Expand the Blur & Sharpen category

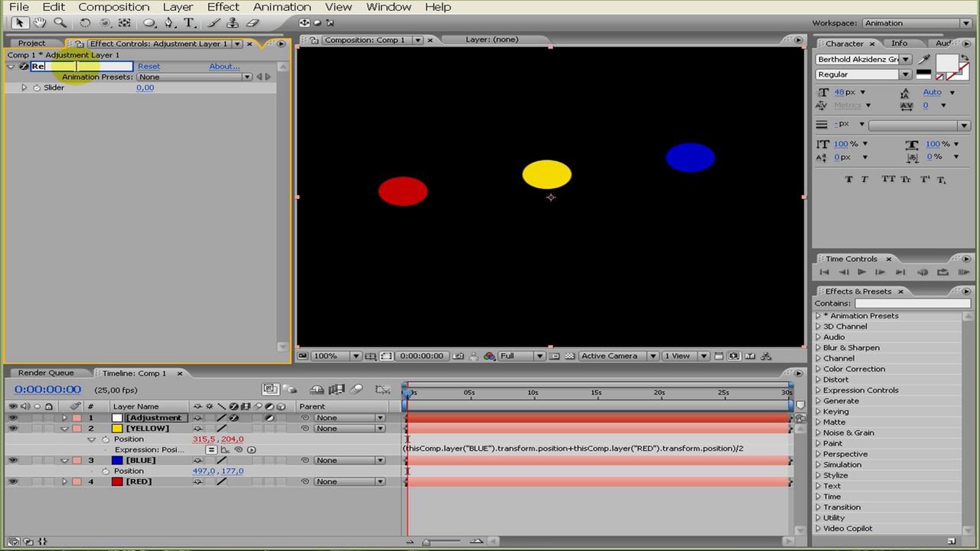tap(818, 348)
